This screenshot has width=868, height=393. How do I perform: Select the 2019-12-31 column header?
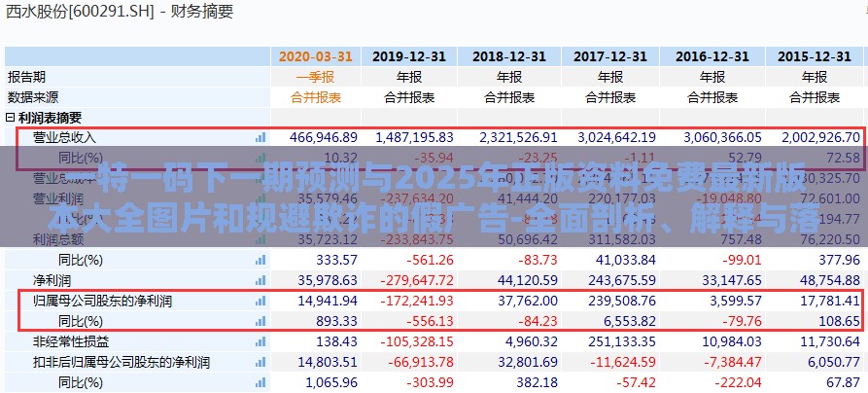click(x=409, y=56)
